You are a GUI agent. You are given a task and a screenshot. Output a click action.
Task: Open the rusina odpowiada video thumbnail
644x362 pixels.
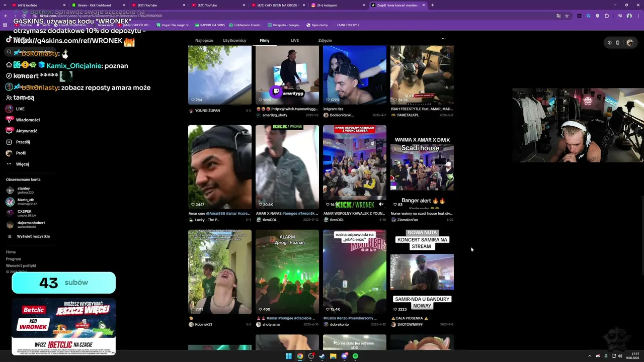click(x=355, y=271)
